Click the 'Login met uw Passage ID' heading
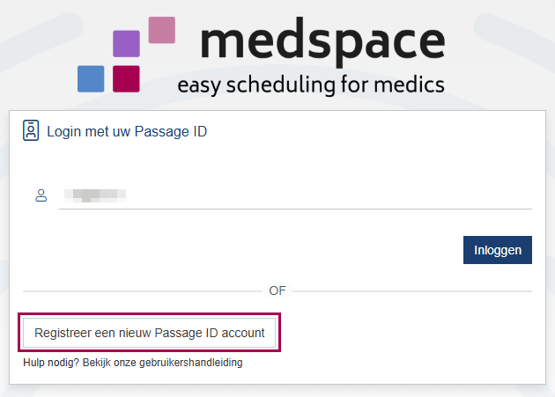555x397 pixels. pos(127,132)
